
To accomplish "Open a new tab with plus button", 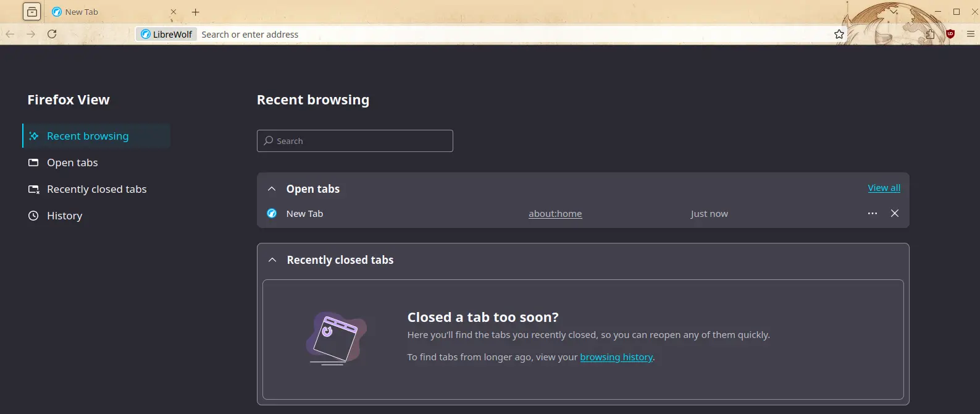I will (196, 12).
